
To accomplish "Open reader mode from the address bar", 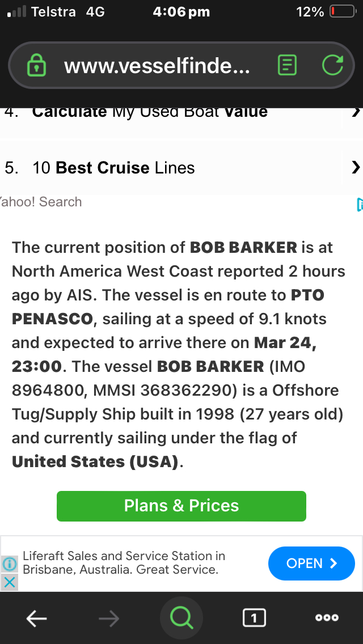I will tap(288, 66).
